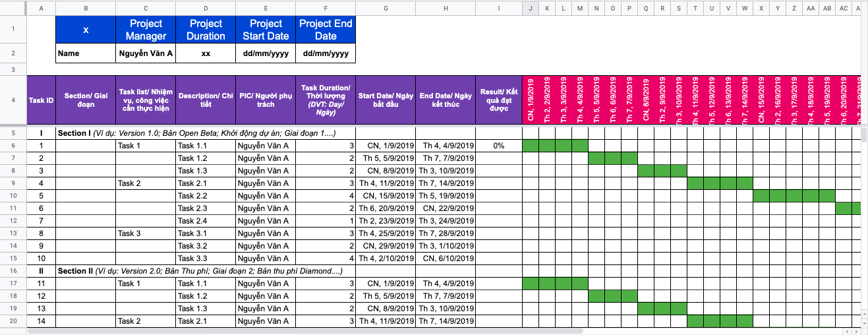Select highlighted column J header
Viewport: 868px width, 335px height.
coord(531,8)
